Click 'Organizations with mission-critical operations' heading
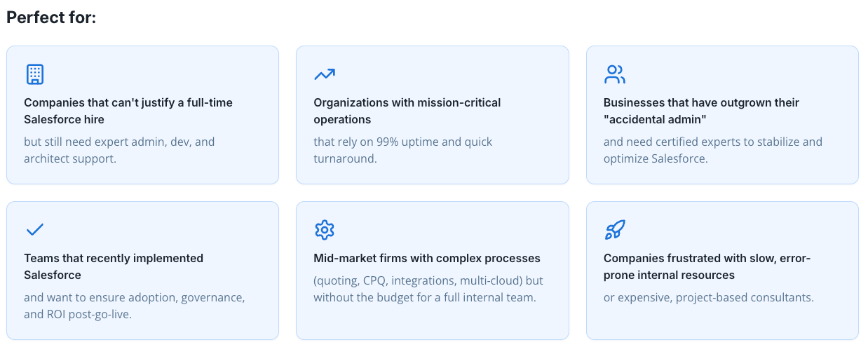Image resolution: width=868 pixels, height=361 pixels. (407, 111)
